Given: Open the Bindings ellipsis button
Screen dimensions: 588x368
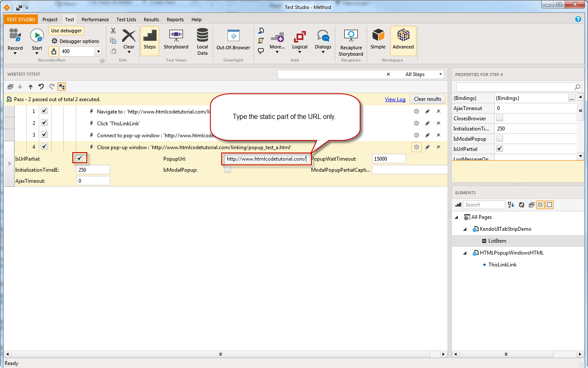Looking at the screenshot, I should (x=572, y=98).
